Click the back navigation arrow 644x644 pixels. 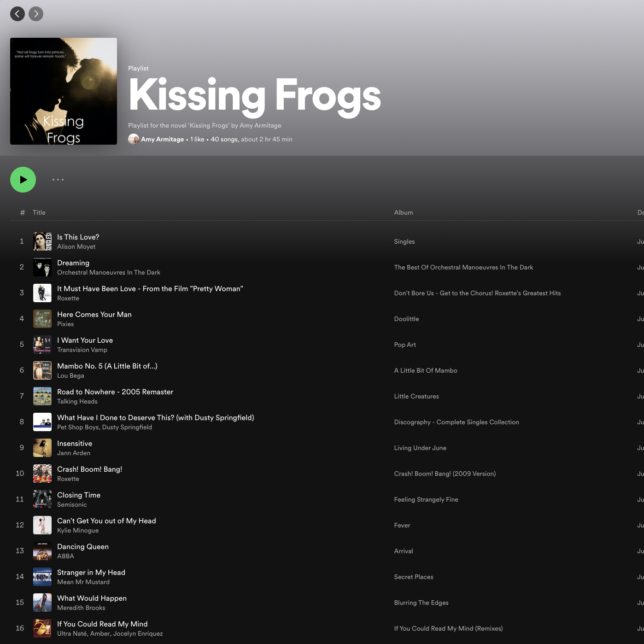(x=18, y=14)
